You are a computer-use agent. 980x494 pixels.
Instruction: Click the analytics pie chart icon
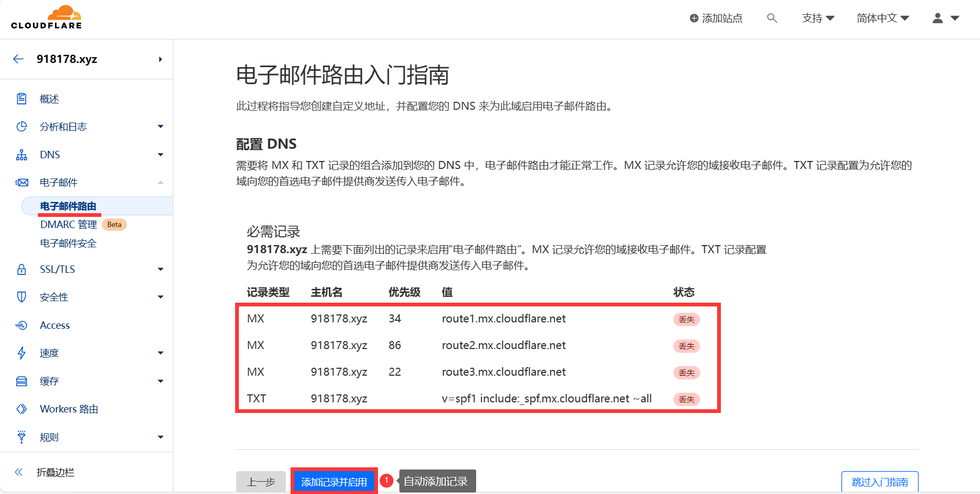click(x=21, y=126)
